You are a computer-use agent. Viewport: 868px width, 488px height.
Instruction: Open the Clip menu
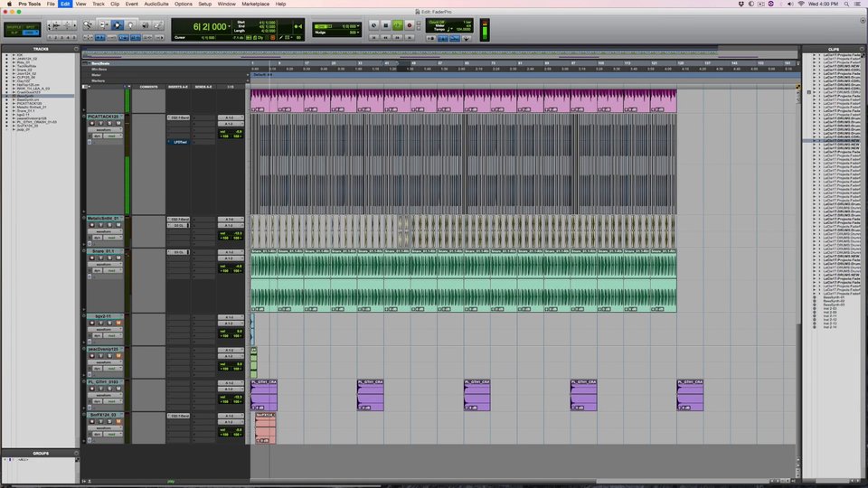click(115, 4)
